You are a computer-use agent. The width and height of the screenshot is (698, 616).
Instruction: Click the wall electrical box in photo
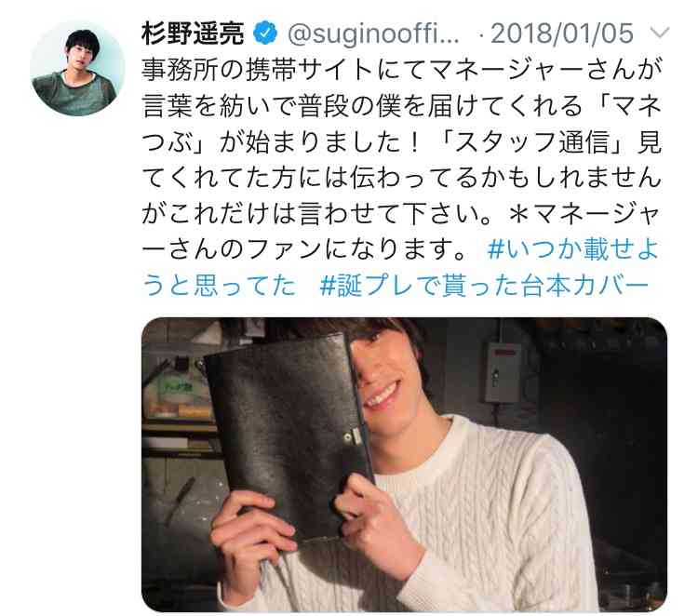coord(502,372)
